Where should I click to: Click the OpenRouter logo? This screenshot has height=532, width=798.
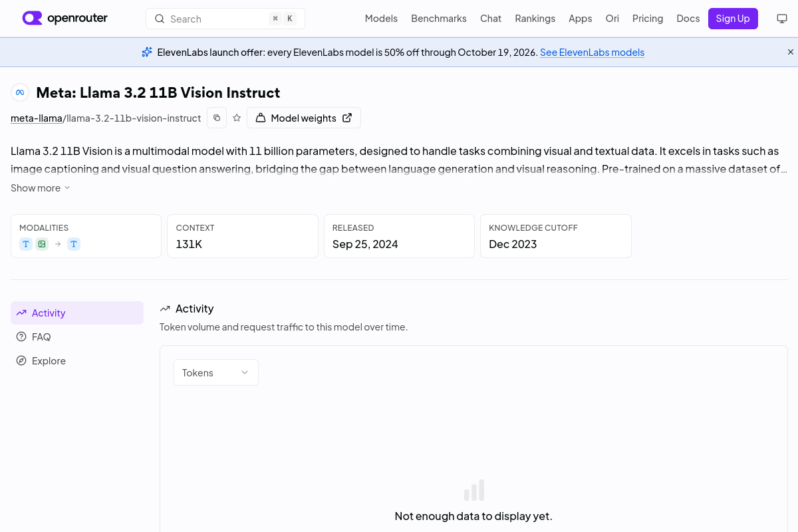tap(65, 18)
